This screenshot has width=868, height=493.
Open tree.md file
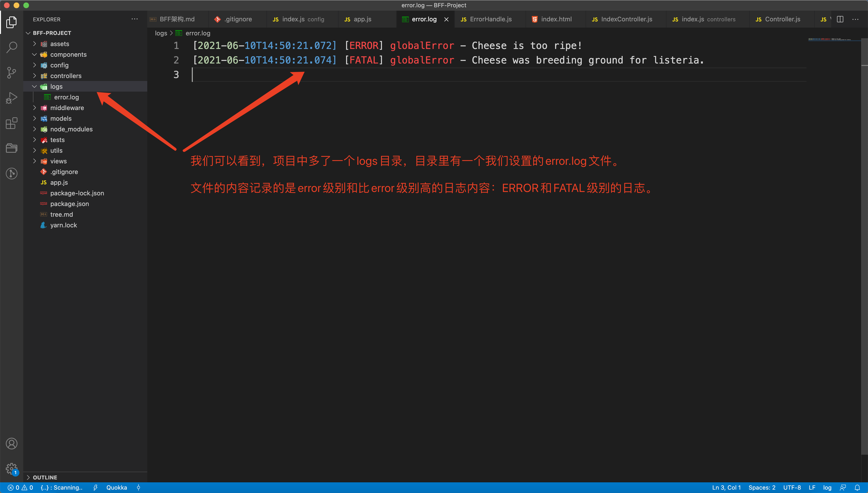tap(85, 214)
